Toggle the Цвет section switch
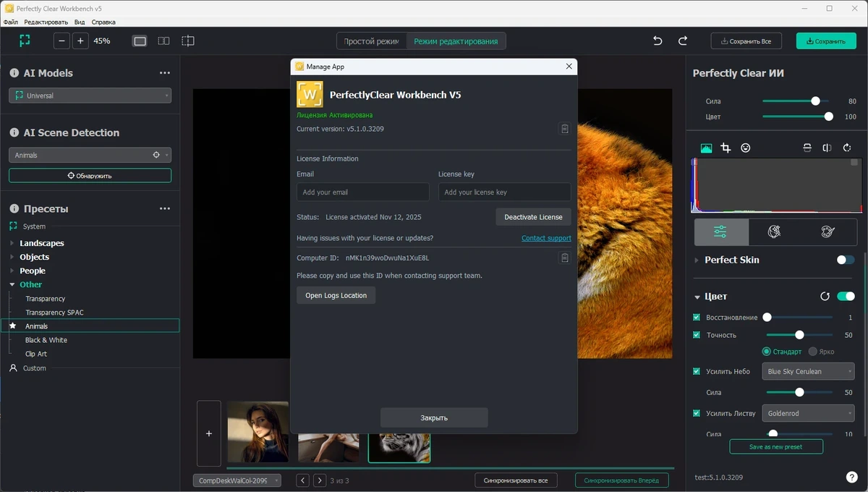868x492 pixels. coord(846,297)
